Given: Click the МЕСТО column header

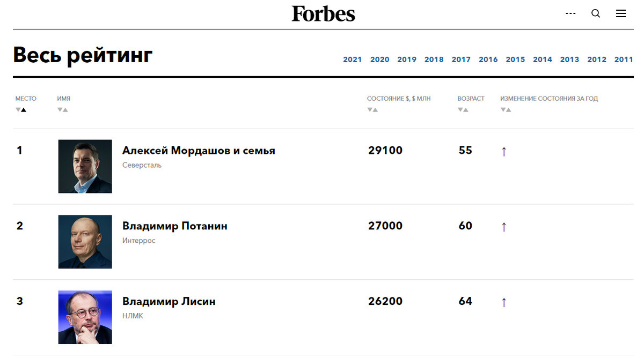Looking at the screenshot, I should 26,99.
